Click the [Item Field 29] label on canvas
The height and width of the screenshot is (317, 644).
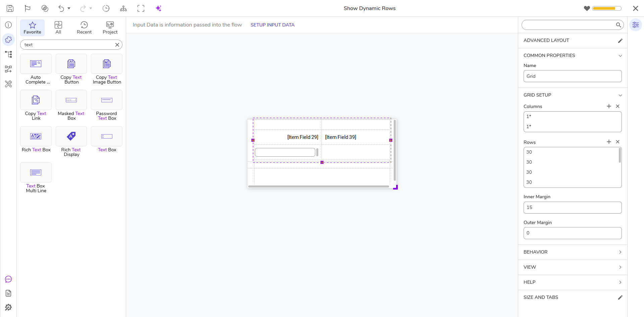(303, 137)
